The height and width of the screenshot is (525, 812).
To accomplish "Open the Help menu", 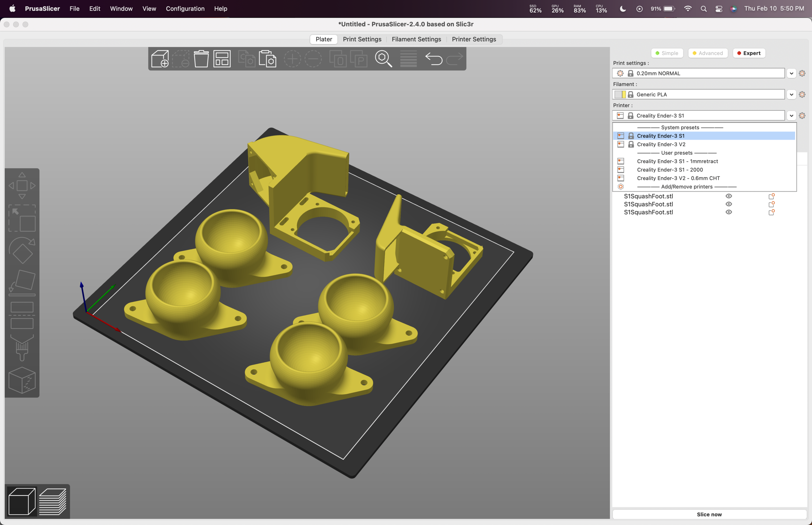I will coord(221,9).
